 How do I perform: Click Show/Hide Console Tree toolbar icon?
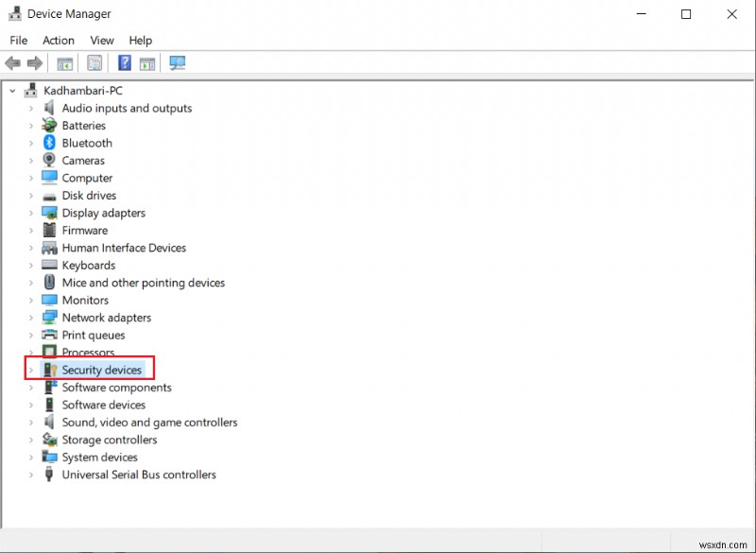click(64, 63)
